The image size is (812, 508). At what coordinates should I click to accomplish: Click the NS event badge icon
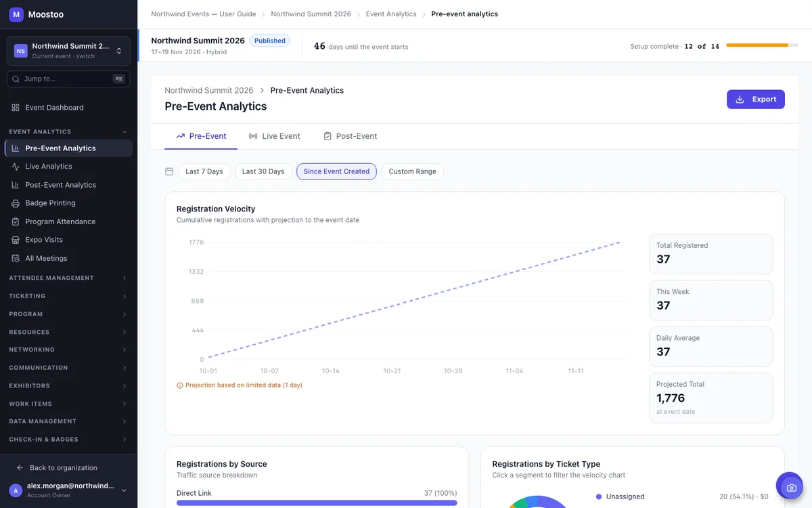(x=21, y=51)
